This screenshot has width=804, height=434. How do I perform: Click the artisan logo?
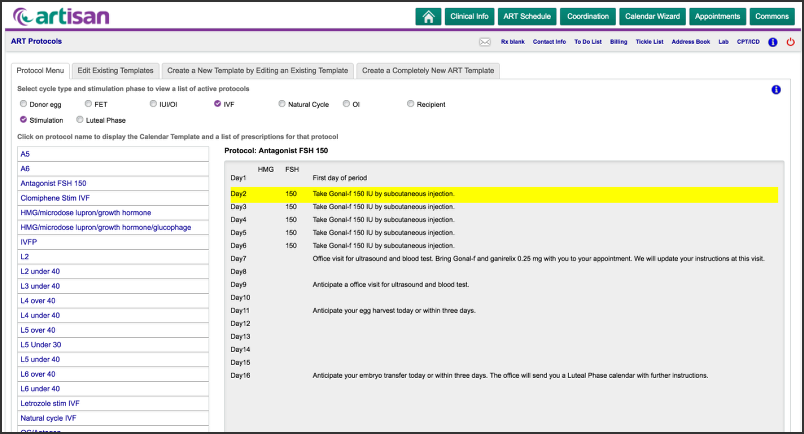62,16
